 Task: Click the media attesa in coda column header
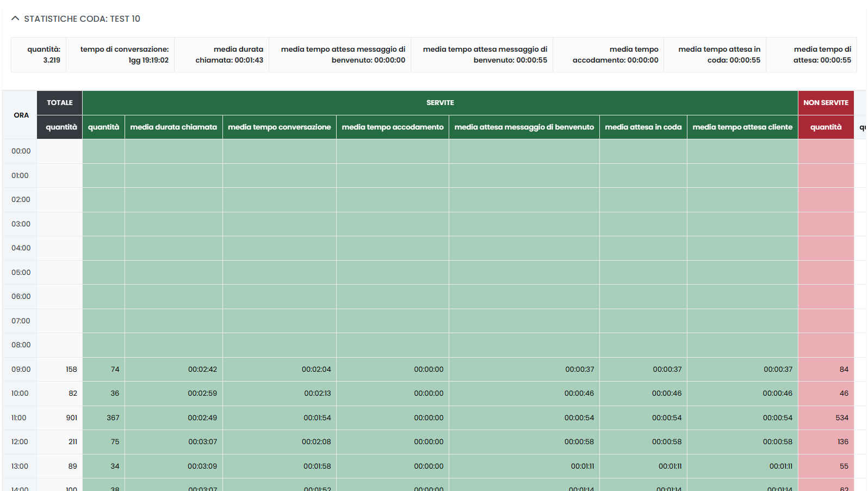[643, 127]
